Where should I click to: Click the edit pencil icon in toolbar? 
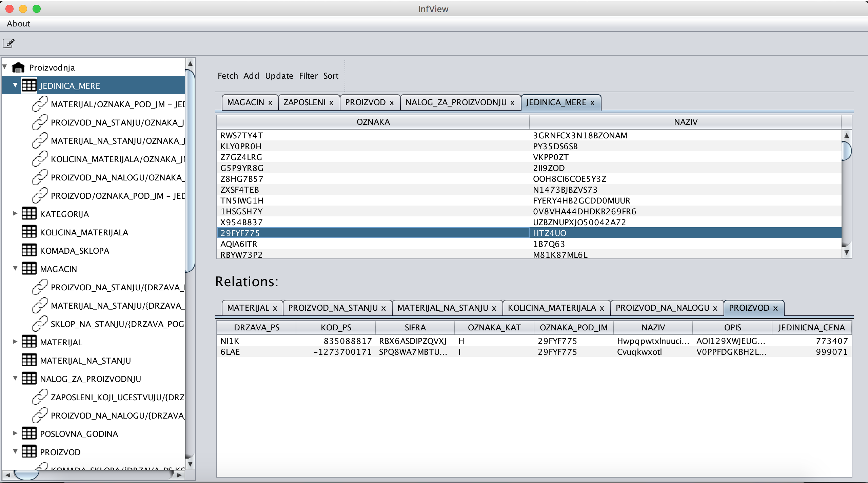coord(9,43)
